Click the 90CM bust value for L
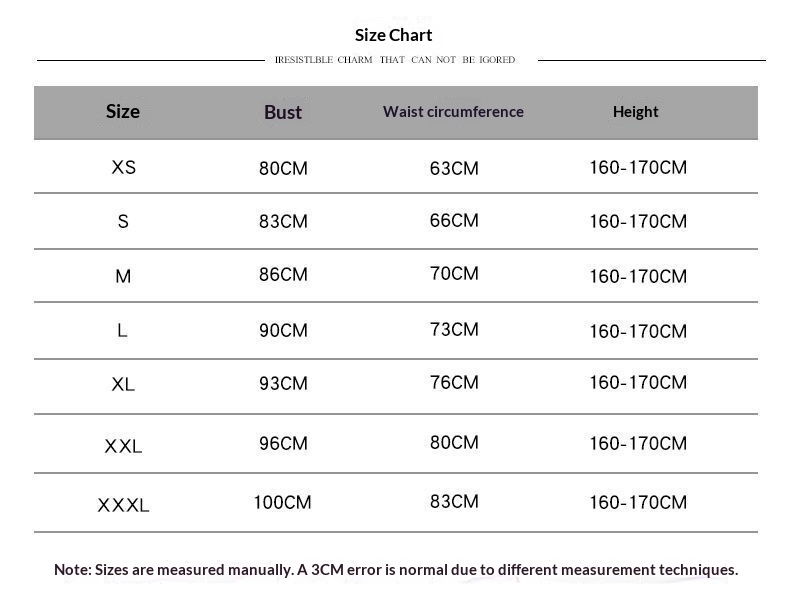The width and height of the screenshot is (790, 610). click(x=283, y=330)
